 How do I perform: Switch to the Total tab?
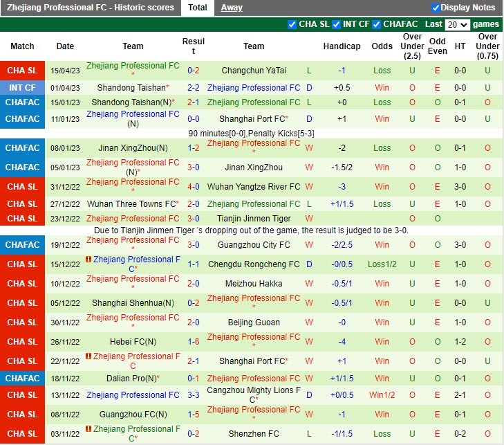click(197, 8)
